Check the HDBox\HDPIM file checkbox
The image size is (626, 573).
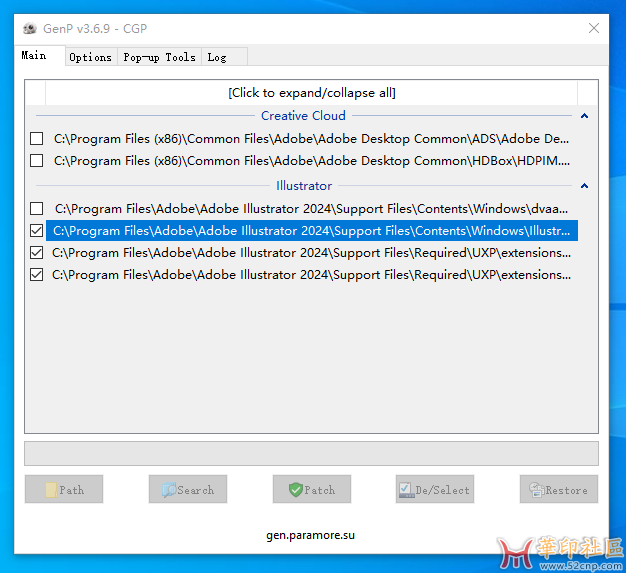tap(37, 161)
